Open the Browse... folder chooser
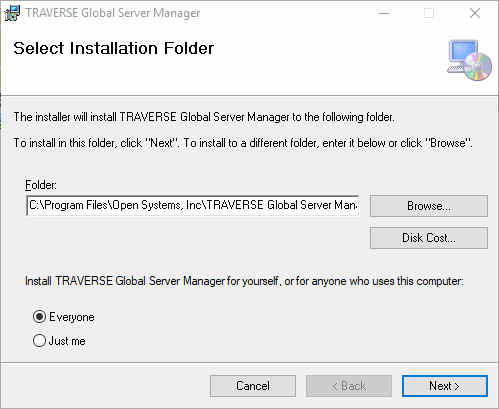The height and width of the screenshot is (409, 499). coord(429,206)
